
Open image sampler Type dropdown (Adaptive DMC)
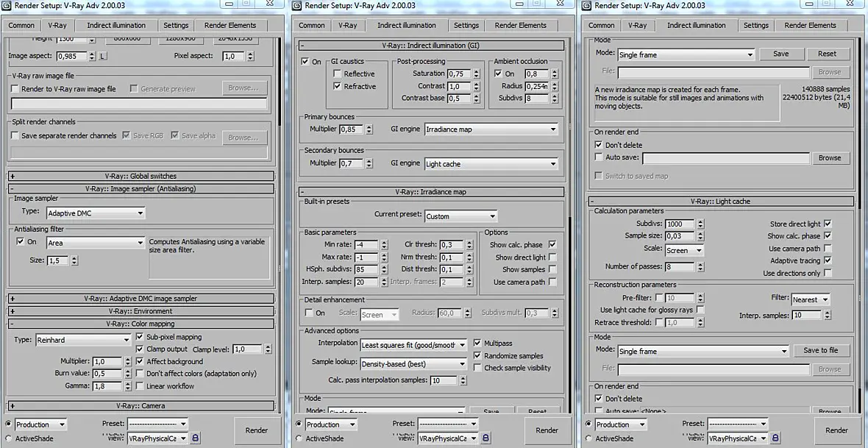tap(95, 213)
